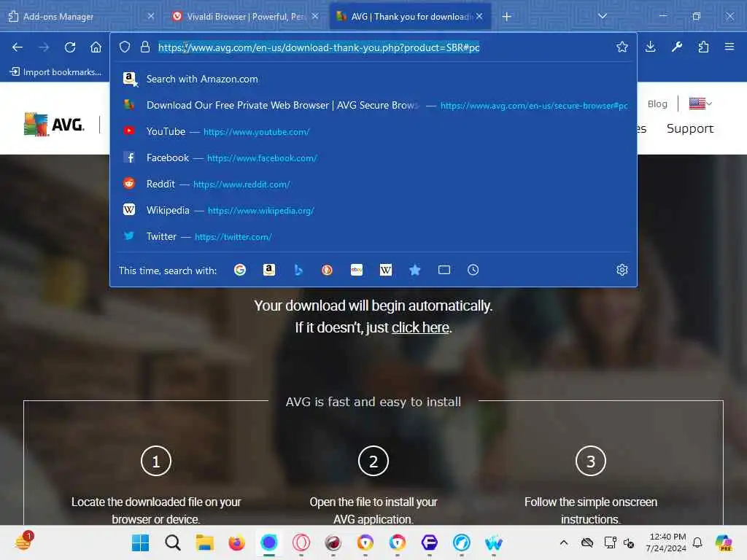747x560 pixels.
Task: Open the Blog link
Action: pos(657,104)
